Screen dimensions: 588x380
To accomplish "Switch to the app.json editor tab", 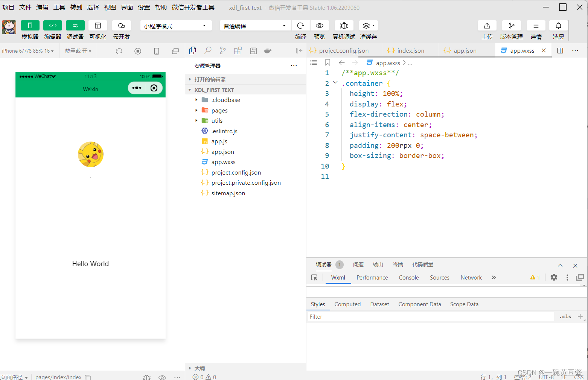I will coord(465,50).
